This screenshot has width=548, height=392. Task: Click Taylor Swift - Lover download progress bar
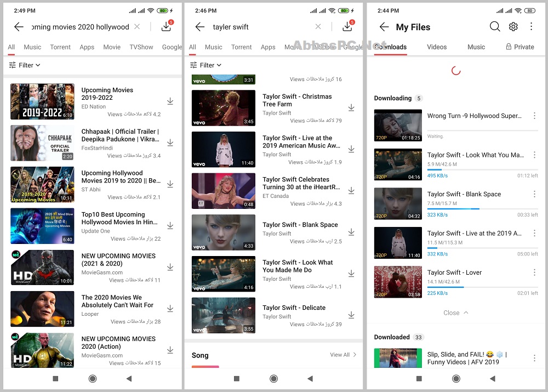pos(482,287)
